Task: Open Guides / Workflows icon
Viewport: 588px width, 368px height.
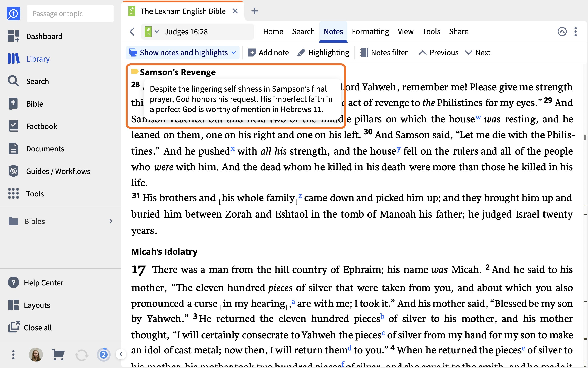Action: click(x=13, y=171)
